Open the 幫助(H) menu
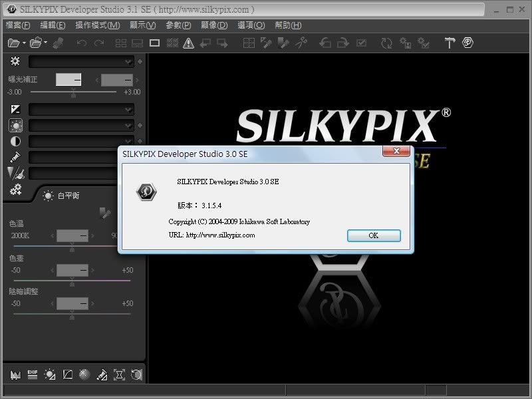This screenshot has height=399, width=532. (x=287, y=25)
